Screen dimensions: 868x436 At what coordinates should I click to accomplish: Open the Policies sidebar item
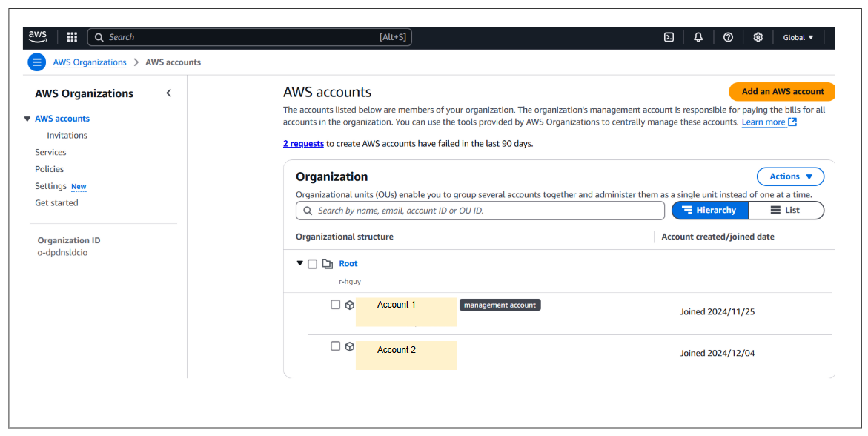point(49,168)
